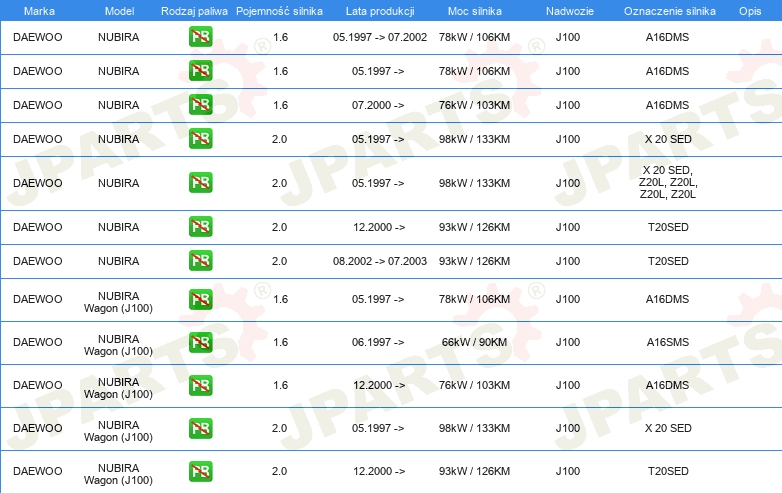Select the T20SED cell in the 08.2002 -> 07.2003 row
The height and width of the screenshot is (493, 782).
(668, 261)
